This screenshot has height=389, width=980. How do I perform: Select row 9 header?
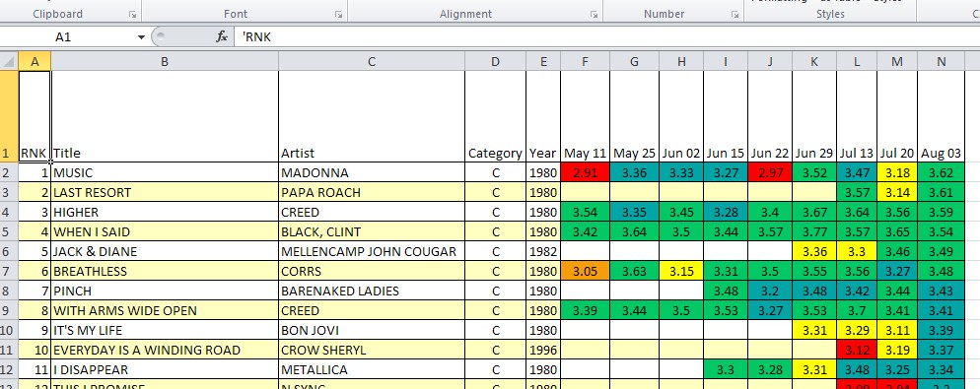point(9,310)
